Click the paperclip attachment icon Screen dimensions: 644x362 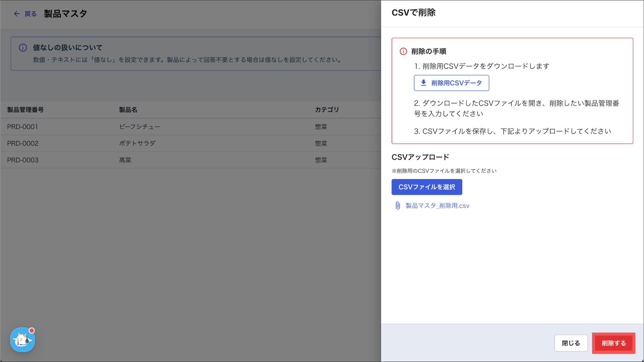397,205
